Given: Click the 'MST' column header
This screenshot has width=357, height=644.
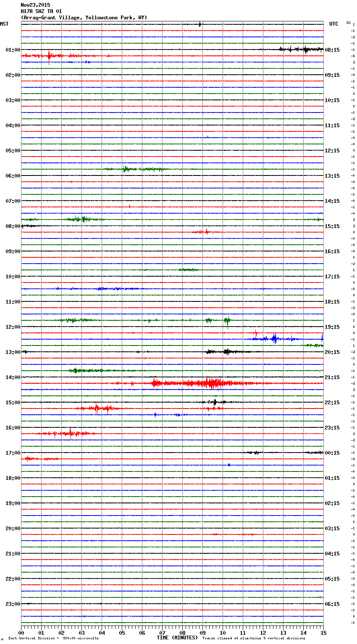Looking at the screenshot, I should click(x=4, y=24).
